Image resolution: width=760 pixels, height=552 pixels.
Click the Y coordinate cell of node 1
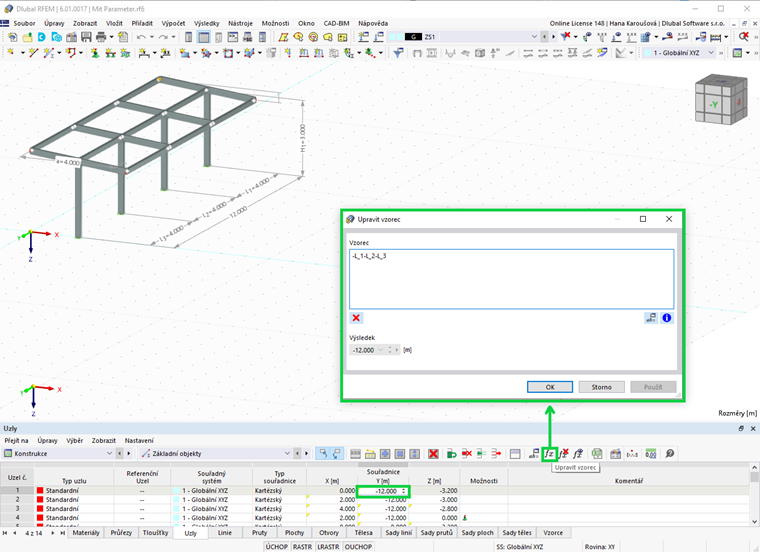pyautogui.click(x=383, y=491)
